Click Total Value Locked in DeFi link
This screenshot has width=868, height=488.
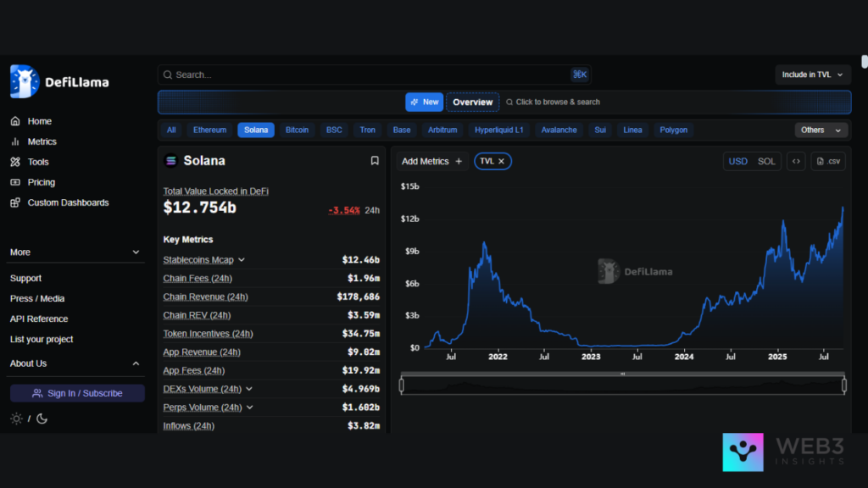[216, 191]
